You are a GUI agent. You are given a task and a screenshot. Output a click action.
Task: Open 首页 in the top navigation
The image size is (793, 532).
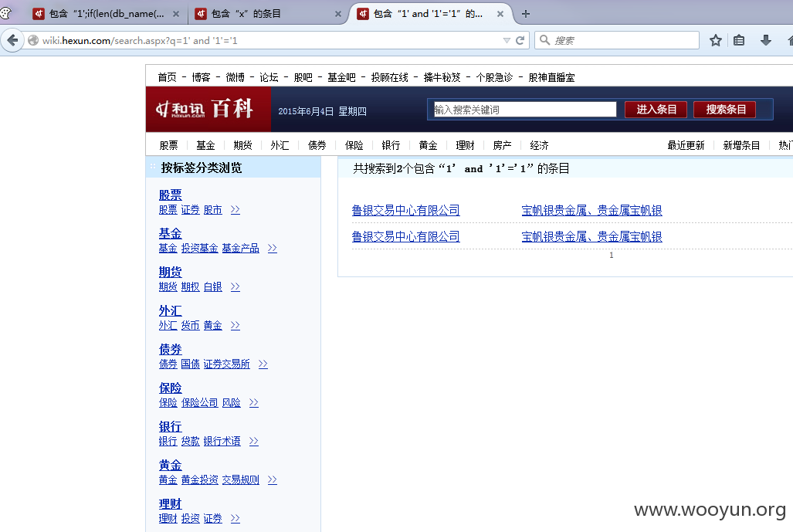coord(167,77)
